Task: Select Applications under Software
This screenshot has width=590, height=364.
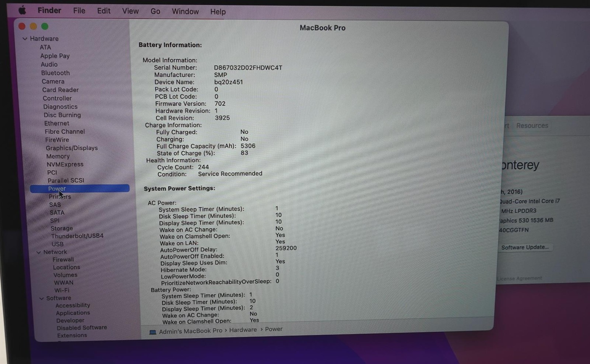Action: pos(73,313)
